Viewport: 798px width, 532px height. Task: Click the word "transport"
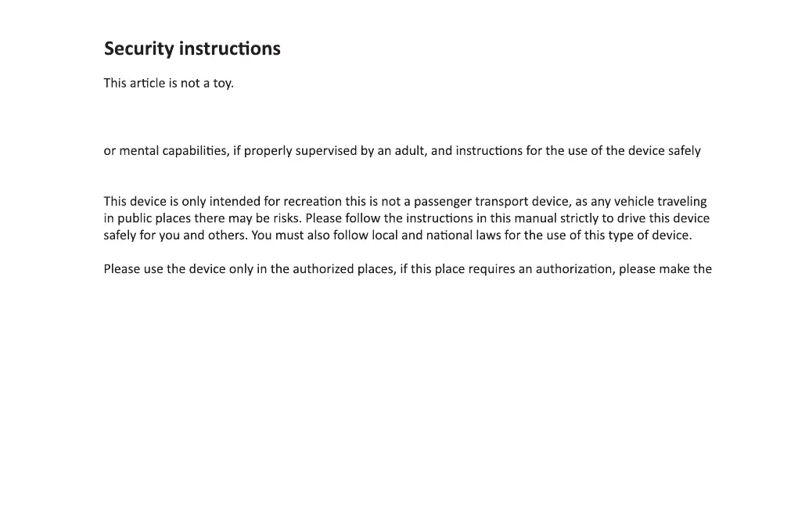(x=501, y=201)
